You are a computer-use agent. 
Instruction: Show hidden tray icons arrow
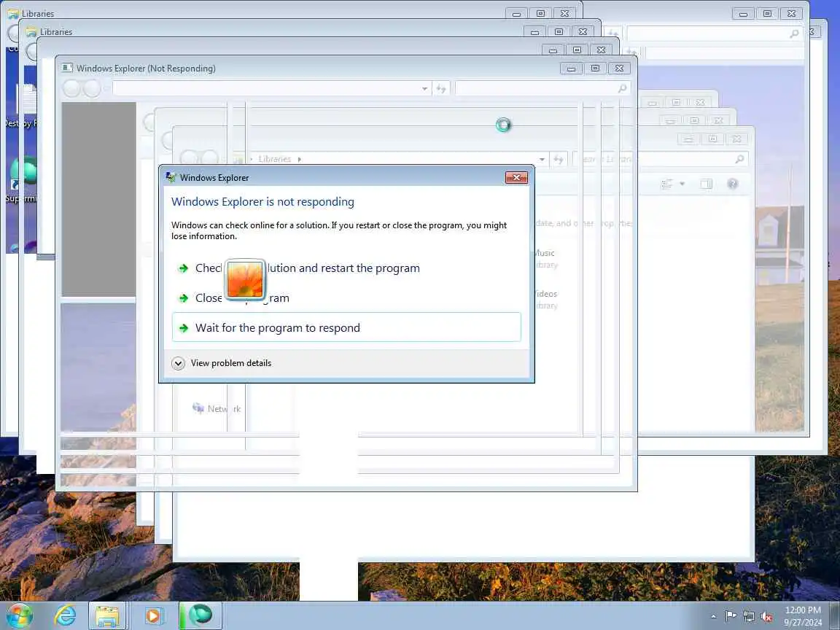[x=713, y=617]
